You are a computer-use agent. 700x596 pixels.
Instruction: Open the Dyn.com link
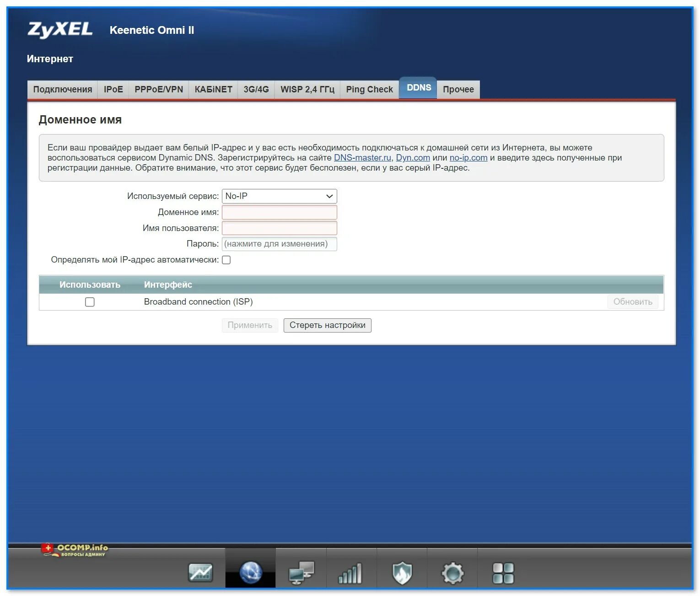pyautogui.click(x=413, y=158)
